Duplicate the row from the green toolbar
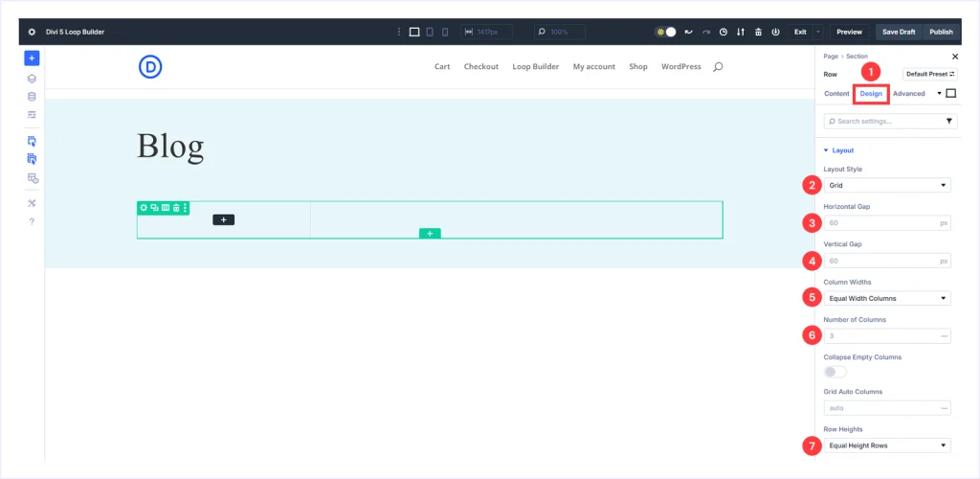Viewport: 980px width, 479px height. point(154,208)
